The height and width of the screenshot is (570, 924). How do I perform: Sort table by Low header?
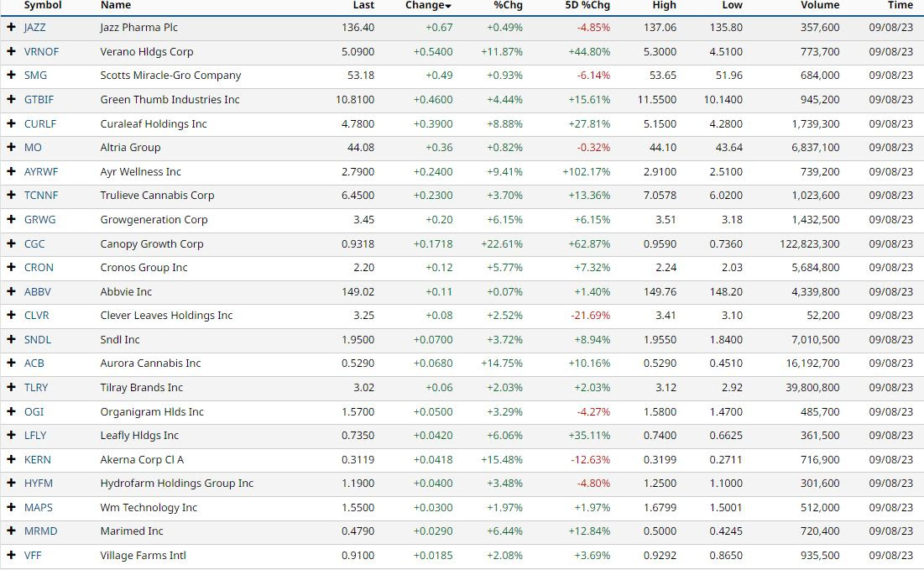click(732, 5)
